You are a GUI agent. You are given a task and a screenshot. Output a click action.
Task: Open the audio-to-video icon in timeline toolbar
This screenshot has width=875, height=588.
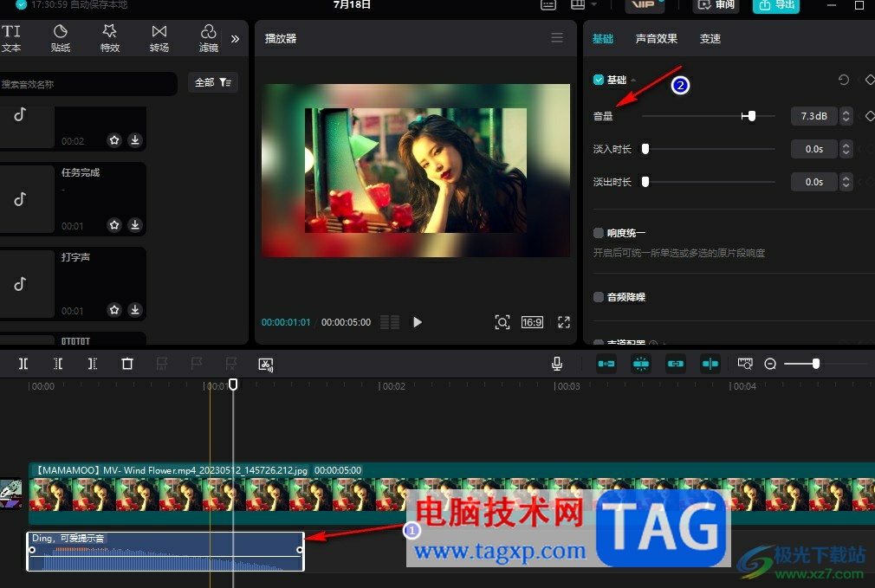coord(266,365)
